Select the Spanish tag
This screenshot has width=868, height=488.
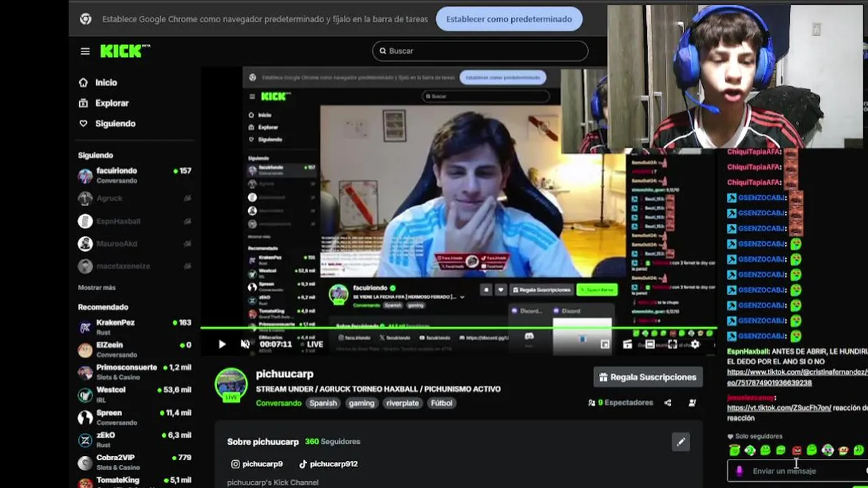click(x=323, y=403)
